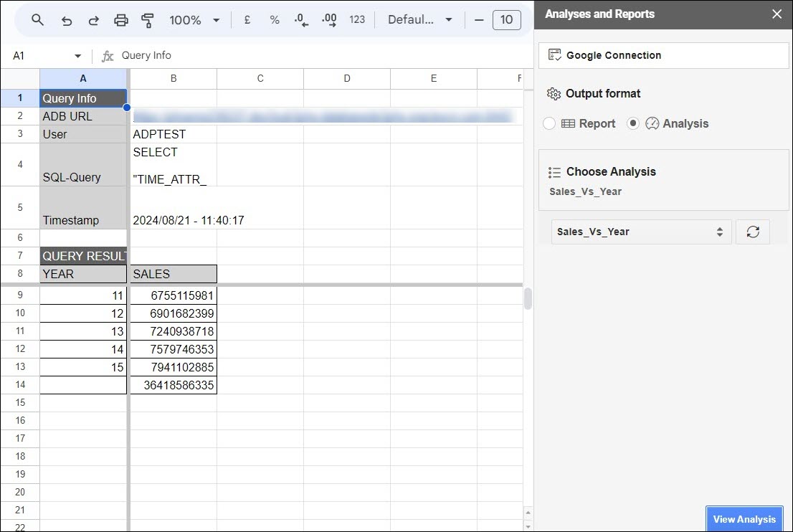Click the vertical scrollbar thumb

coord(528,298)
